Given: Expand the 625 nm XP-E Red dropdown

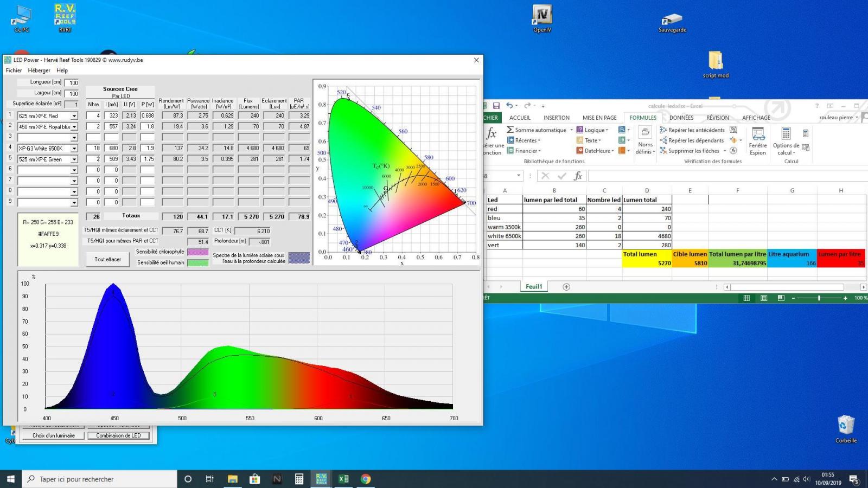Looking at the screenshot, I should [74, 116].
